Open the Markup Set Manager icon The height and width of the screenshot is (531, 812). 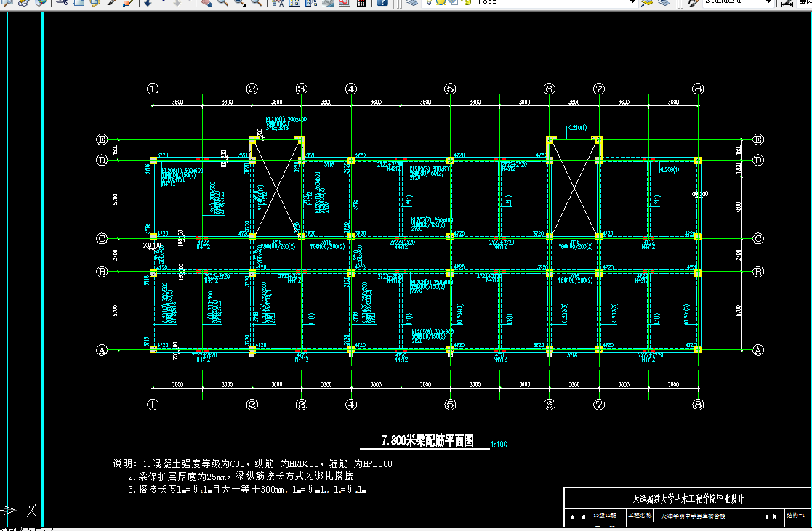(344, 3)
